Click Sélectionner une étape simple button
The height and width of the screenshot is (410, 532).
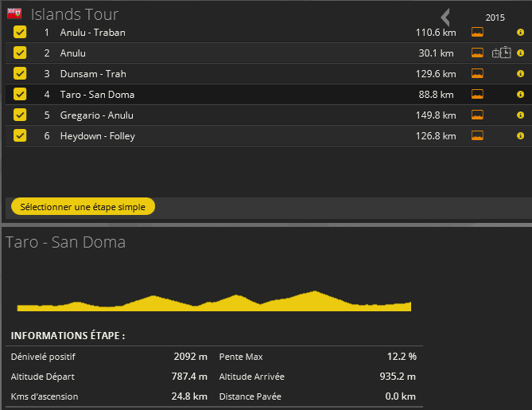[83, 206]
